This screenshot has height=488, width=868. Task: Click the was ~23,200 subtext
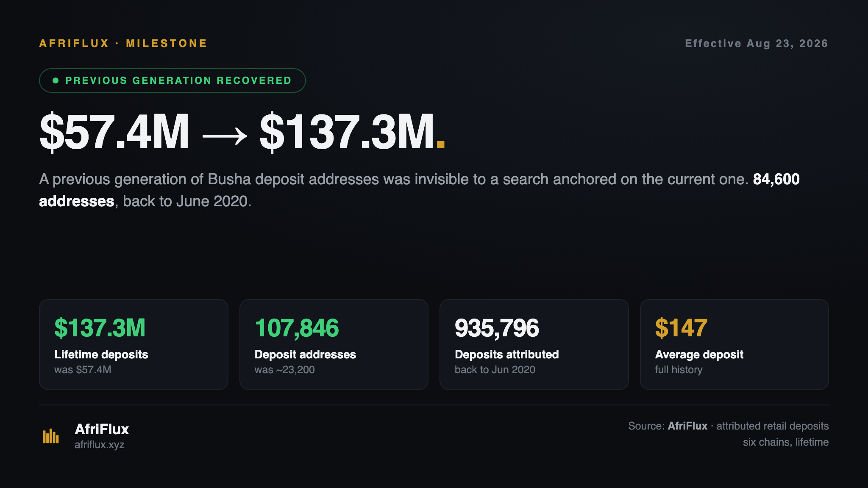[x=284, y=370]
